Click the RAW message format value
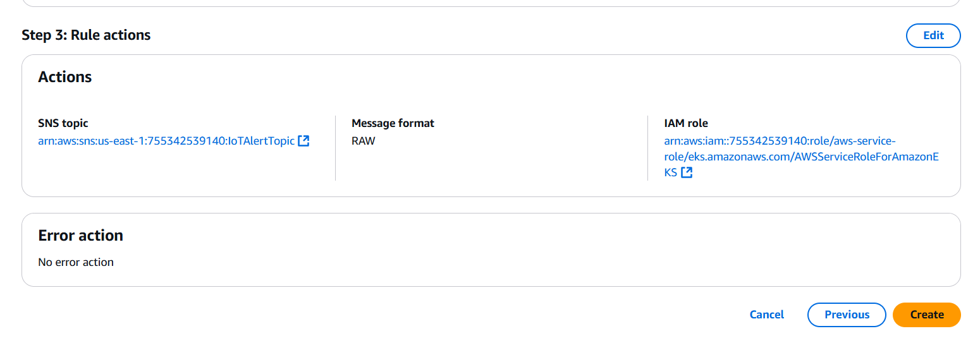980x343 pixels. [363, 141]
